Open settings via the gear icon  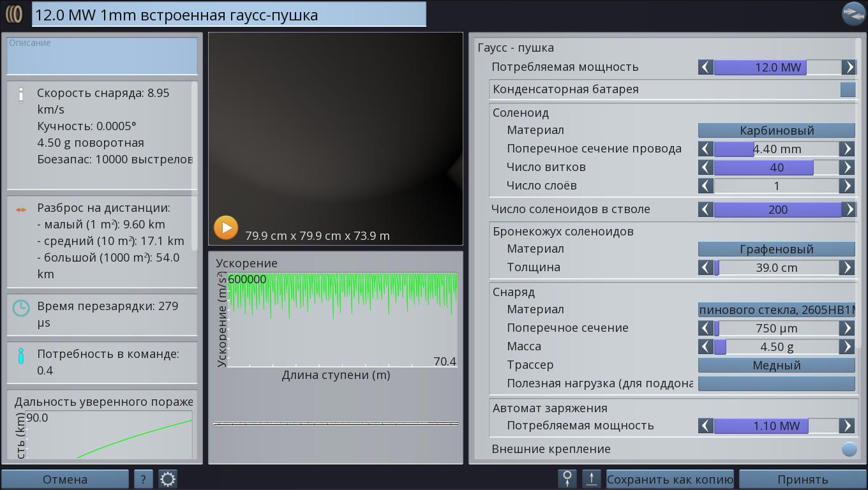click(168, 479)
